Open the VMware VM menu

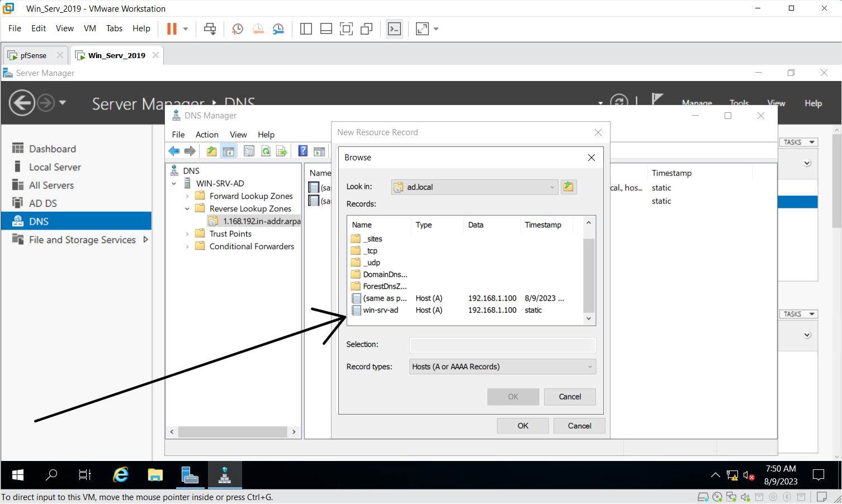click(x=90, y=28)
